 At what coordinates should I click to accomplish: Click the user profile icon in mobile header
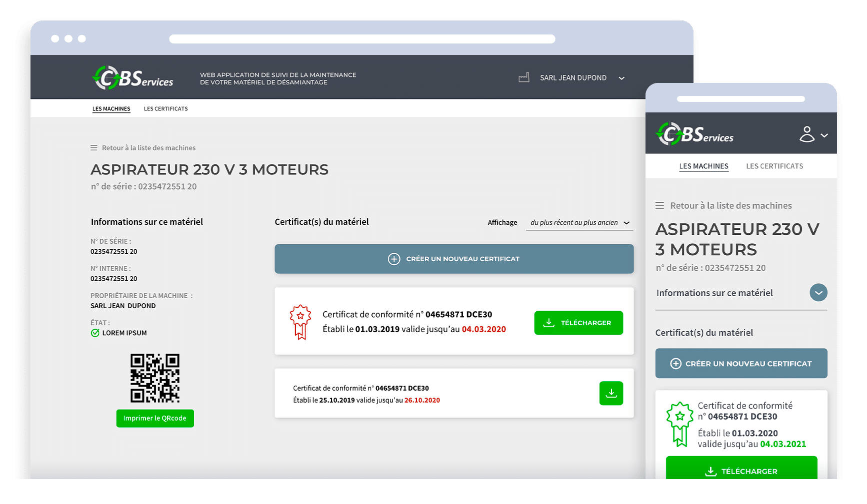coord(806,134)
